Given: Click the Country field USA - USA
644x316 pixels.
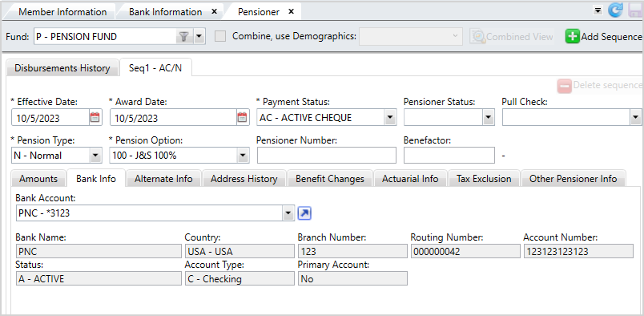Looking at the screenshot, I should [239, 251].
